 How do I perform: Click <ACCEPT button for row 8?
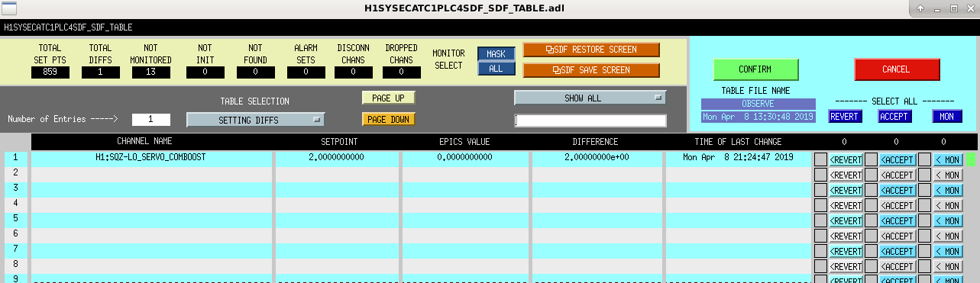pos(897,266)
